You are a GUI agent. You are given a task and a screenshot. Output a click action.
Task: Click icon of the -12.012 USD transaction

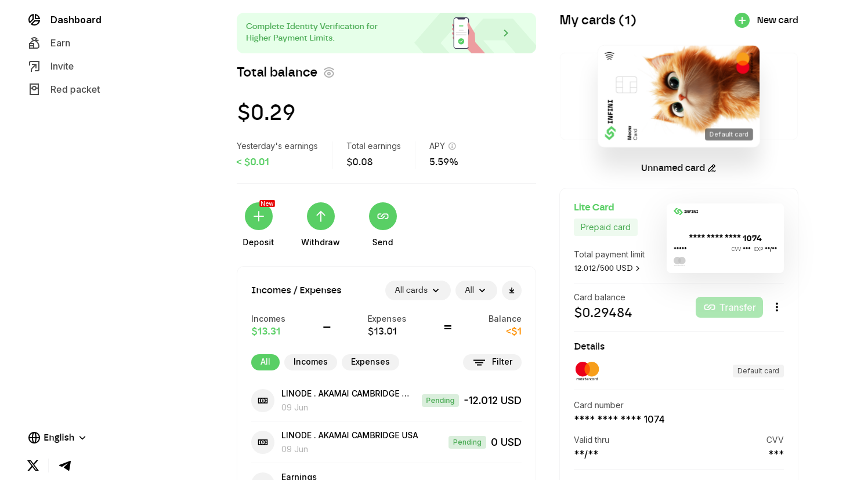pos(263,401)
